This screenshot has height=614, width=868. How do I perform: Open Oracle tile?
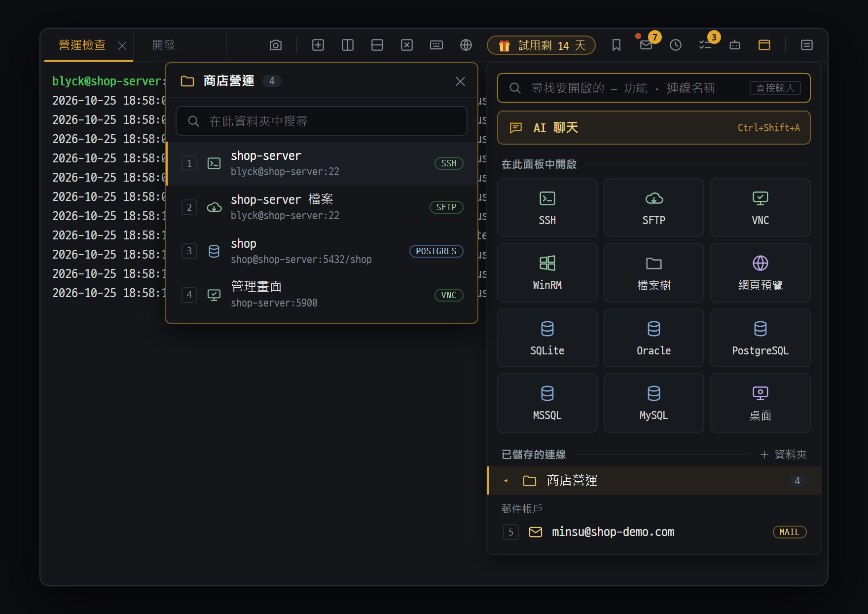pyautogui.click(x=654, y=338)
